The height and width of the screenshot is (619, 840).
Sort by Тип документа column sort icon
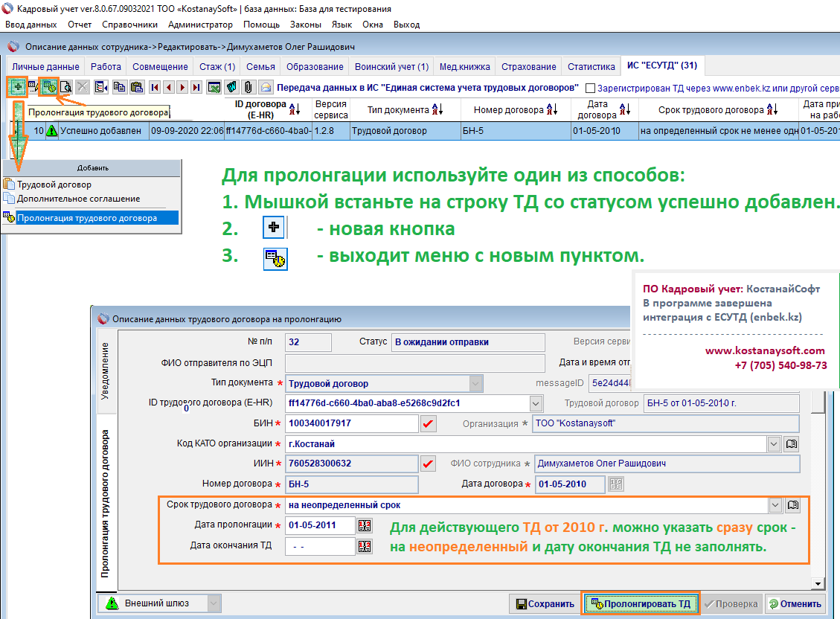pyautogui.click(x=437, y=110)
